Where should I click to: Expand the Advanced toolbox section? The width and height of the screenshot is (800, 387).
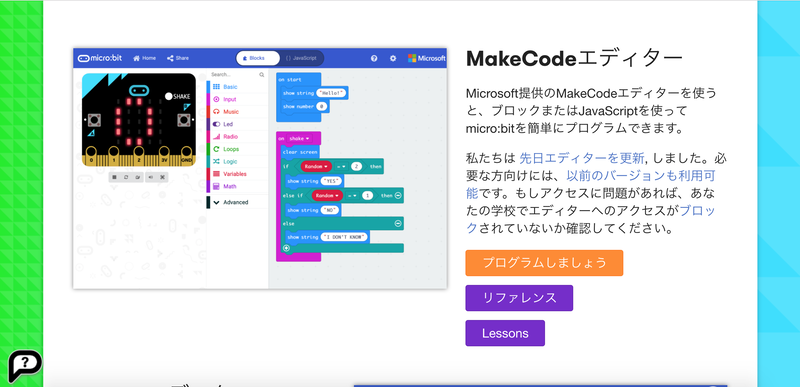click(237, 202)
